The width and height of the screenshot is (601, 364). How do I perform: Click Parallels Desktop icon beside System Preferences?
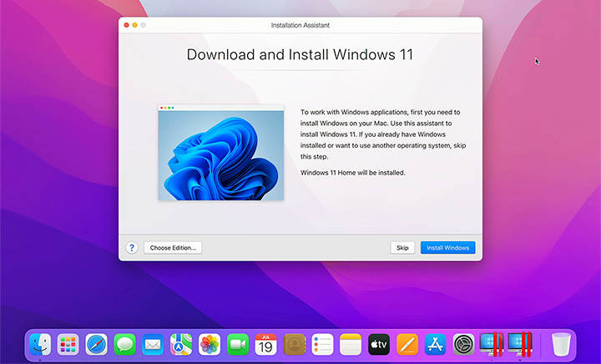click(x=492, y=344)
